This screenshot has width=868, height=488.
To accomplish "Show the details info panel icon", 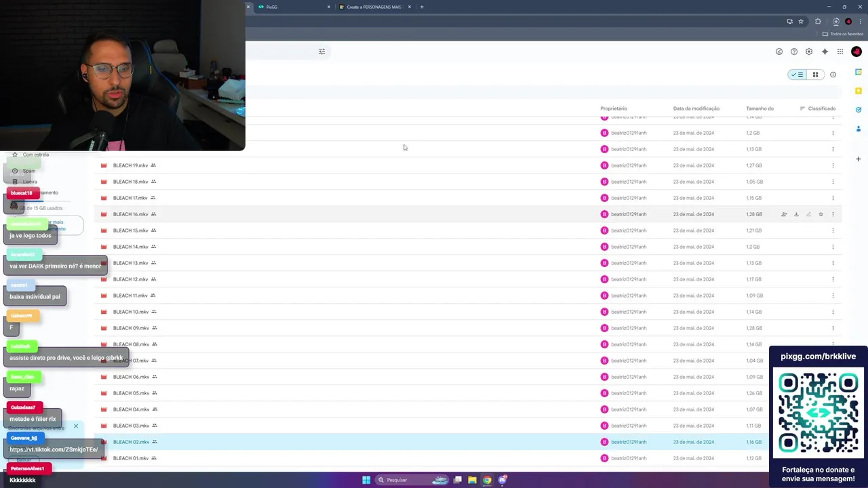I will (833, 75).
